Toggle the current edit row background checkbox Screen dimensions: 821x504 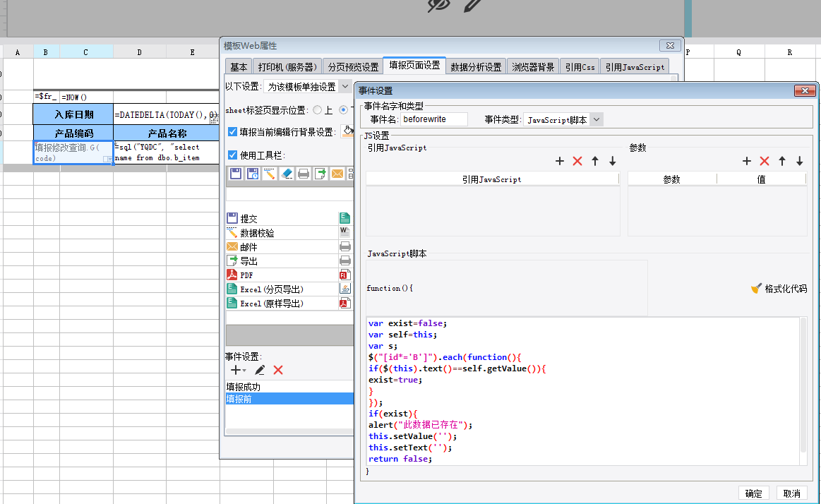click(232, 132)
